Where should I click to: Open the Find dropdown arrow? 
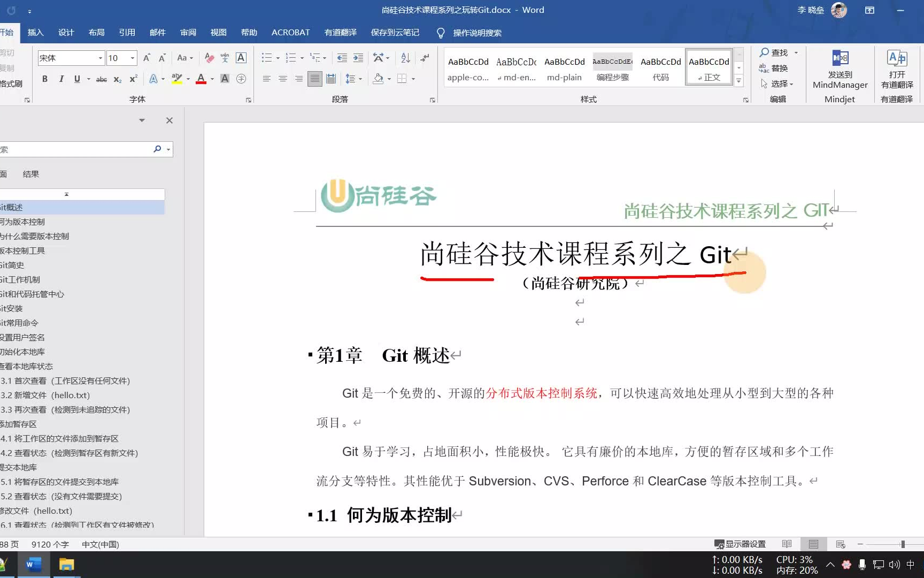pyautogui.click(x=796, y=52)
